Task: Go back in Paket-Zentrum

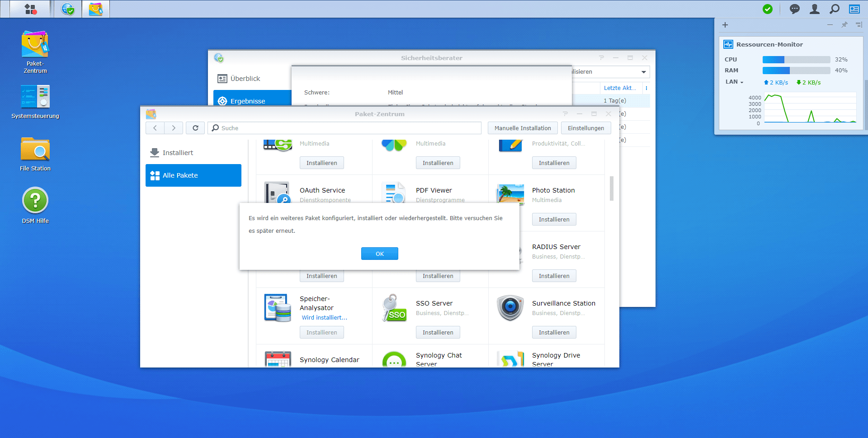Action: tap(155, 128)
